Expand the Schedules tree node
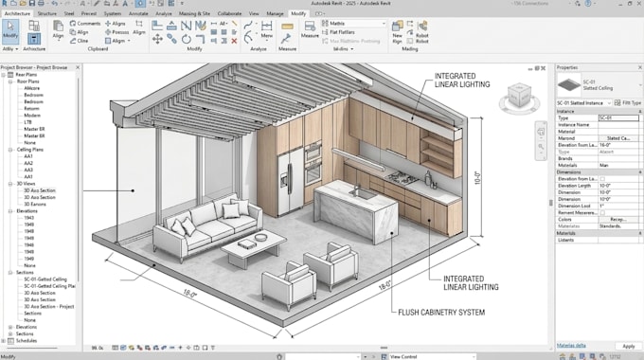This screenshot has height=360, width=644. [x=4, y=341]
